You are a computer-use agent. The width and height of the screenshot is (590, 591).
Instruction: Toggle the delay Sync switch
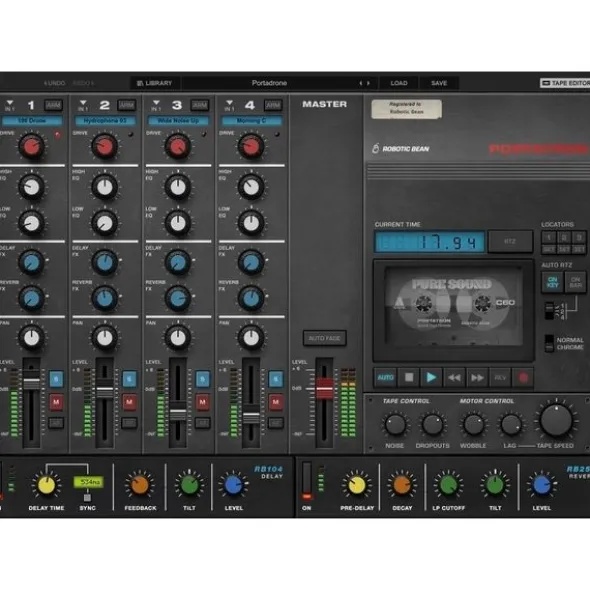tap(87, 498)
